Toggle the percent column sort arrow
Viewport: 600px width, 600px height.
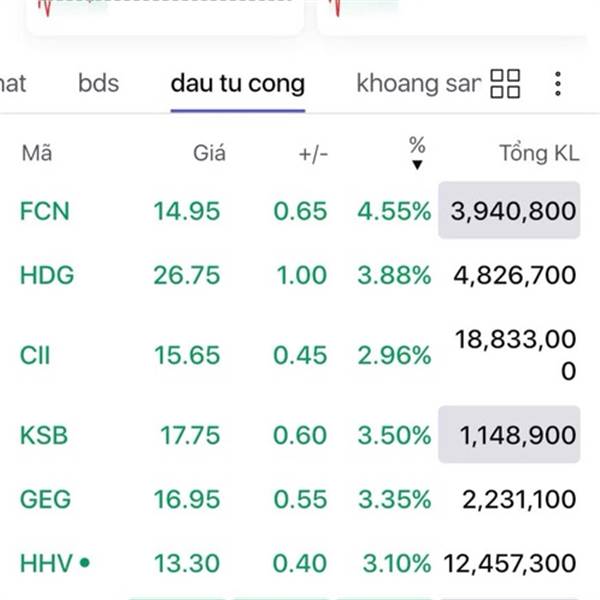(x=417, y=165)
